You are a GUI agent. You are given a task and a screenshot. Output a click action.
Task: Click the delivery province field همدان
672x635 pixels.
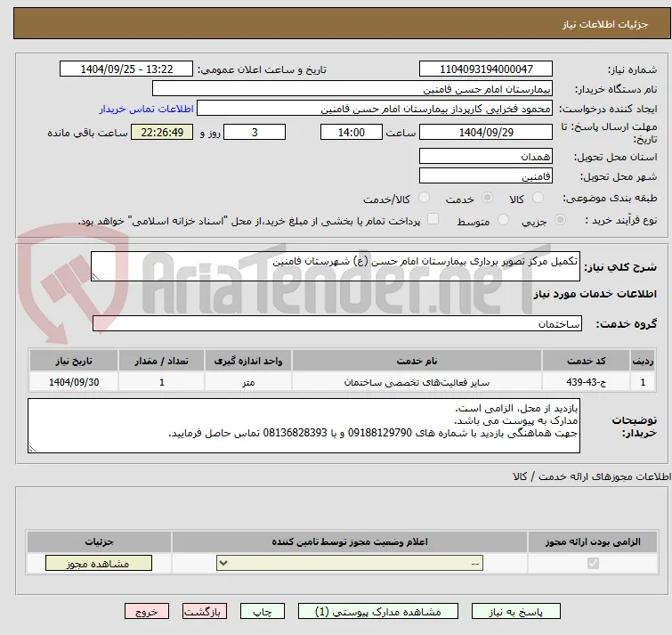coord(486,157)
